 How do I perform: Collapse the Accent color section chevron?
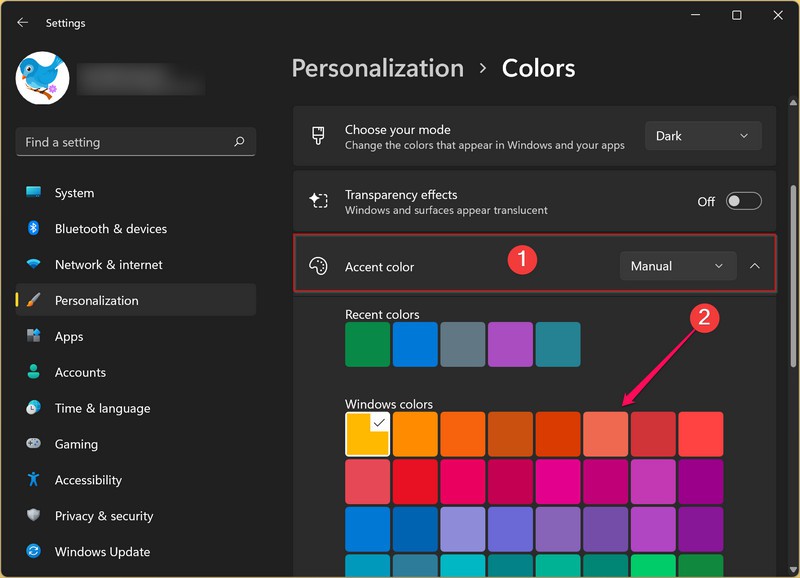[755, 266]
